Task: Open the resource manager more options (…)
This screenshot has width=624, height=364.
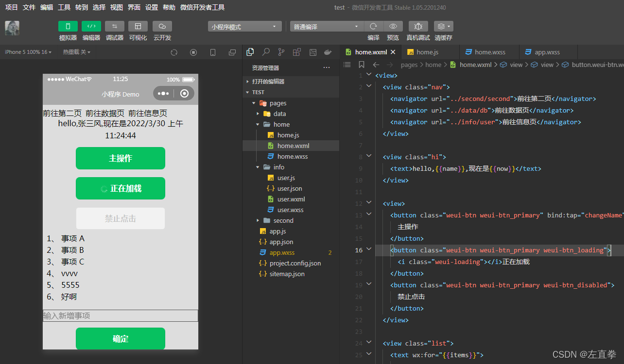Action: tap(327, 67)
